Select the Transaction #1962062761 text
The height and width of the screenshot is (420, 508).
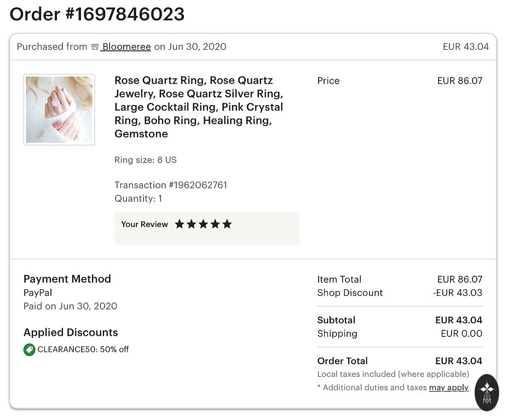171,185
